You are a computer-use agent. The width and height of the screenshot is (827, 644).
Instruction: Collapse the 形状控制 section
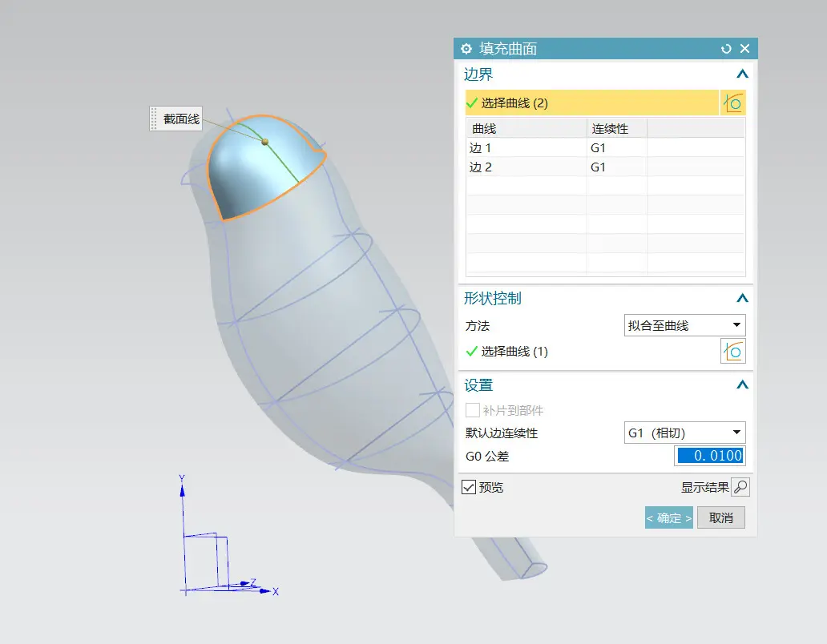(x=742, y=298)
